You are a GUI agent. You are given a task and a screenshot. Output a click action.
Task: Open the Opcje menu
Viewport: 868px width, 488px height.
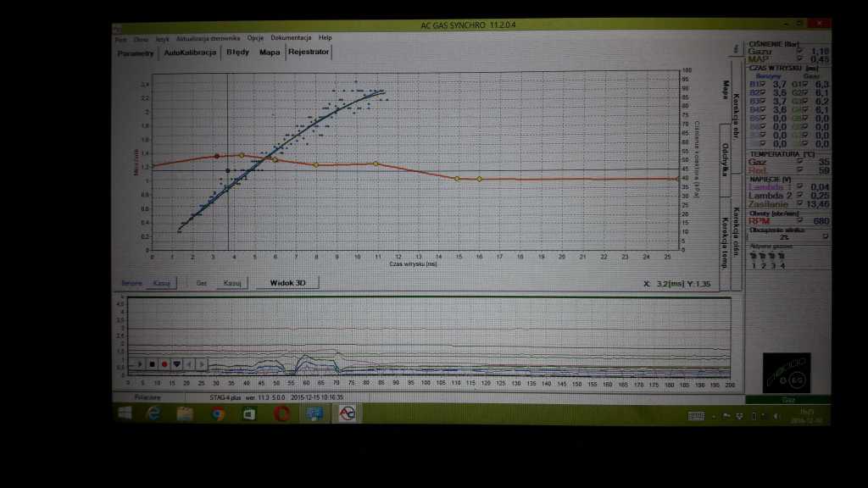[255, 38]
